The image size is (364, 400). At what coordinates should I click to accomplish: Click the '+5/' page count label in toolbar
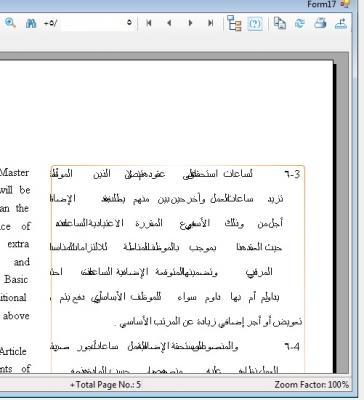pos(50,23)
